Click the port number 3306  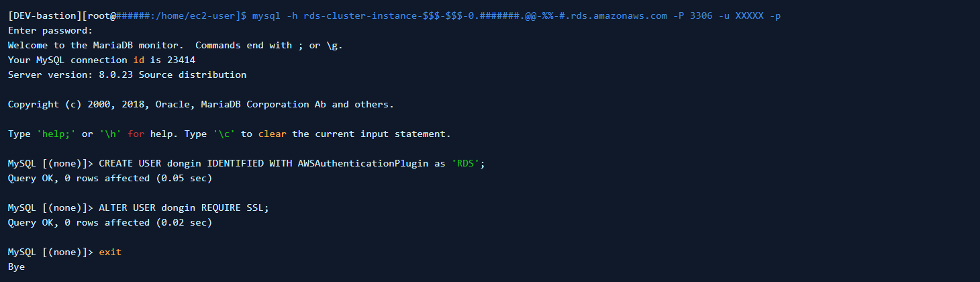tap(701, 15)
